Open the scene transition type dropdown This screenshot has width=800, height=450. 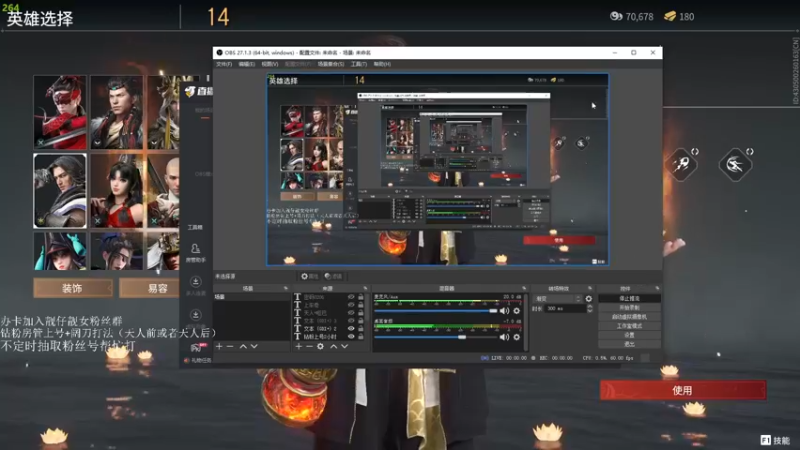pos(557,298)
